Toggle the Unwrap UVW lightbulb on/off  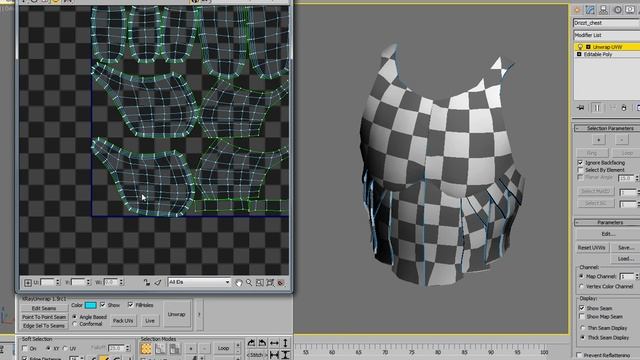(x=580, y=47)
